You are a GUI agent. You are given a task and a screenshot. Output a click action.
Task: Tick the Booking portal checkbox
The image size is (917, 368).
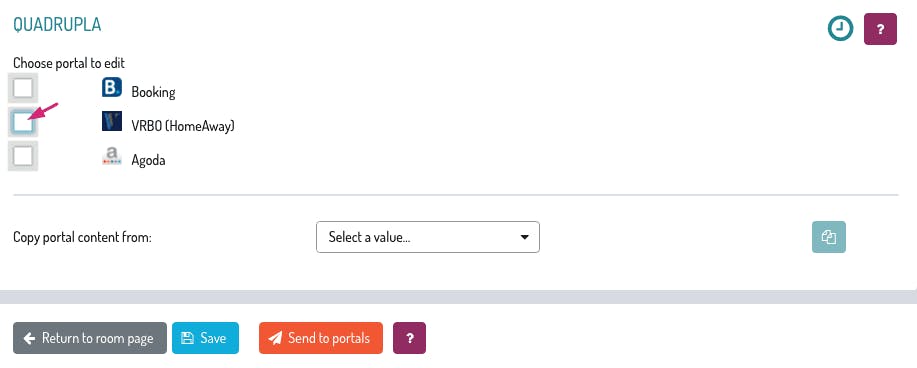coord(23,88)
